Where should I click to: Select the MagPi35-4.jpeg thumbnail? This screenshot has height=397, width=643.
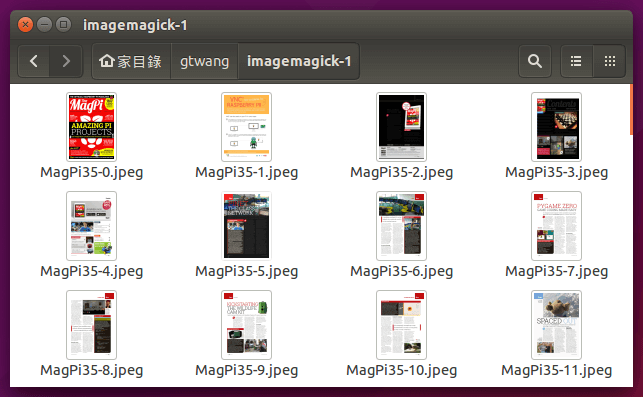(91, 226)
